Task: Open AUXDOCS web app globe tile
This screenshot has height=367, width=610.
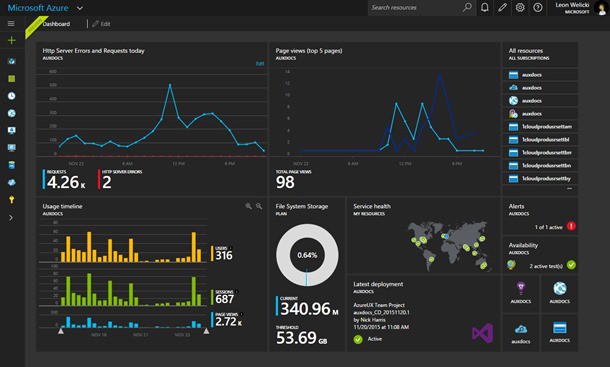Action: click(x=559, y=294)
